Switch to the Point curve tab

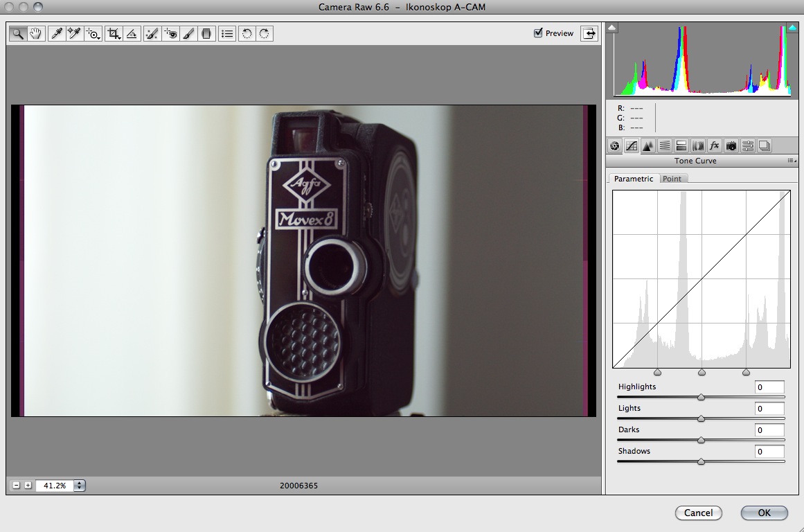[672, 179]
